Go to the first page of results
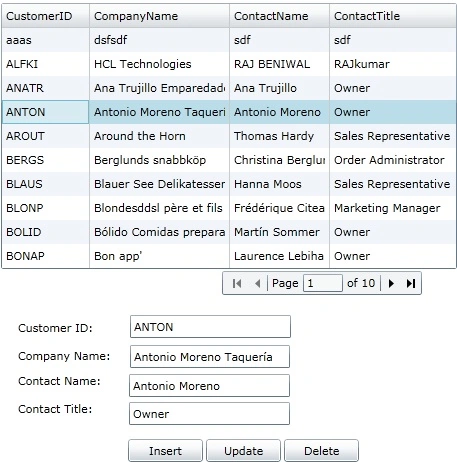Image resolution: width=457 pixels, height=462 pixels. [x=237, y=283]
